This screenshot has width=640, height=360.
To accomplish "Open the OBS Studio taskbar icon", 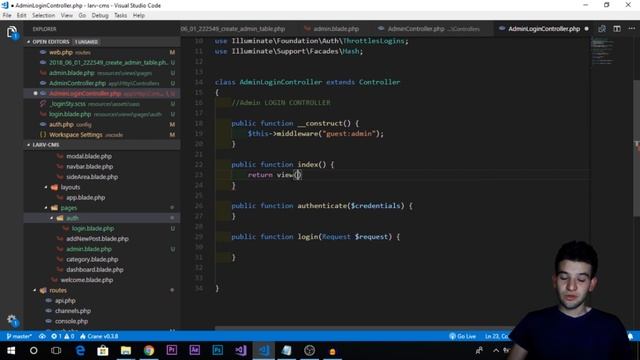I will point(309,351).
